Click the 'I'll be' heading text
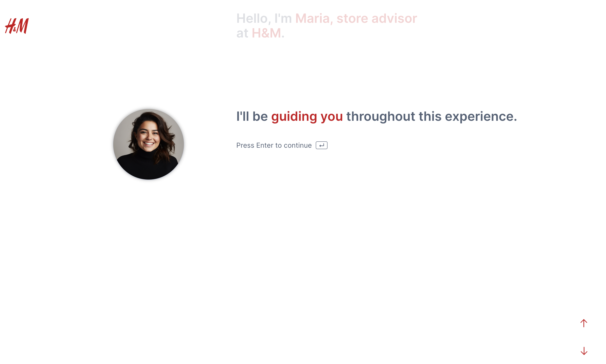 click(252, 116)
